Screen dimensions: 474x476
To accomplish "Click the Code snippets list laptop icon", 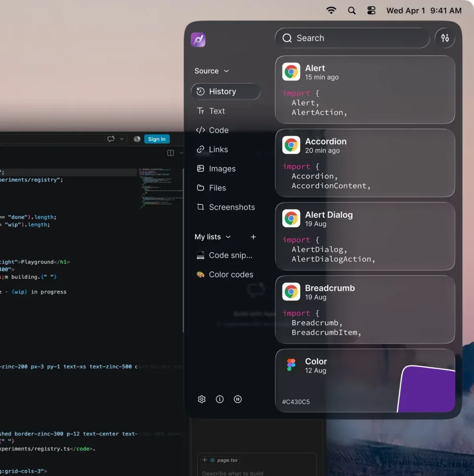I will pyautogui.click(x=200, y=255).
